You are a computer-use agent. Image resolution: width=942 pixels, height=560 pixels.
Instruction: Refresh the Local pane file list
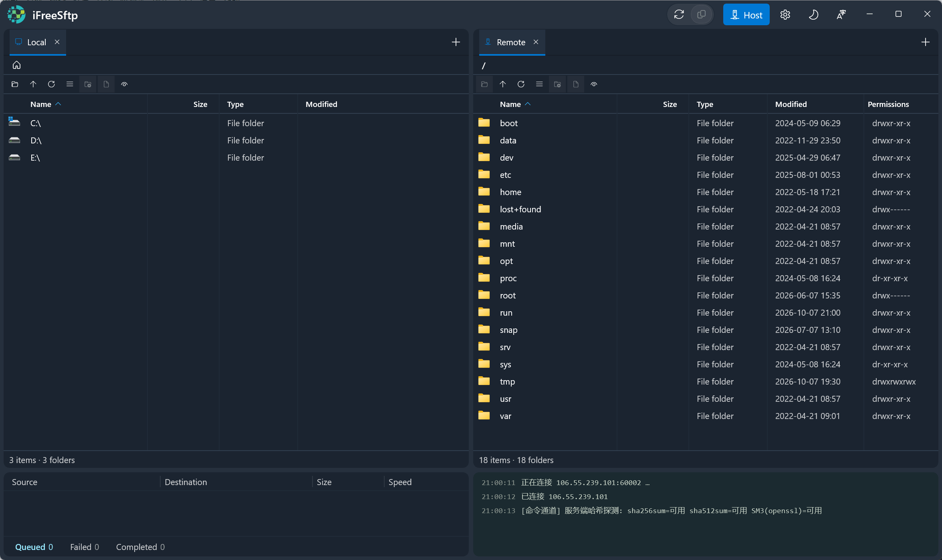click(51, 84)
